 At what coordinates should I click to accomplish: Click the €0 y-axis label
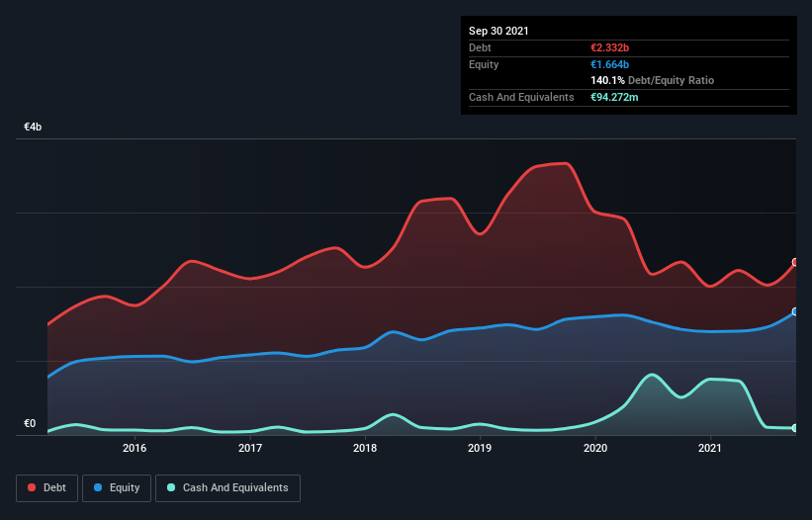pyautogui.click(x=30, y=423)
